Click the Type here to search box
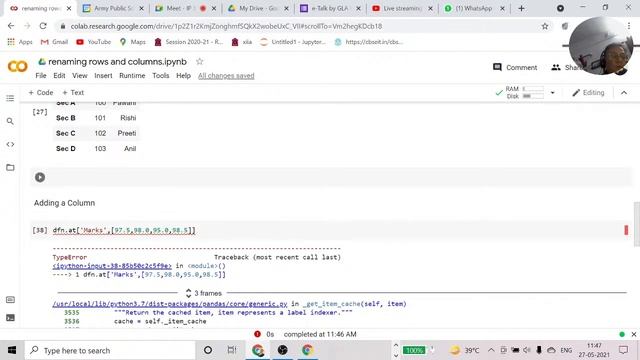Screen dimensions: 640x360 (x=110, y=350)
